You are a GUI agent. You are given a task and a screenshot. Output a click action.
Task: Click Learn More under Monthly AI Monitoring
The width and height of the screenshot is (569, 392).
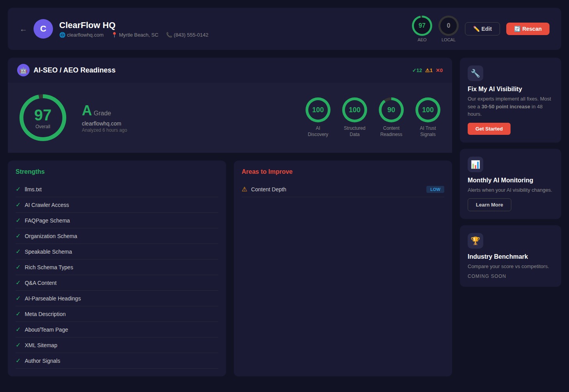point(489,205)
